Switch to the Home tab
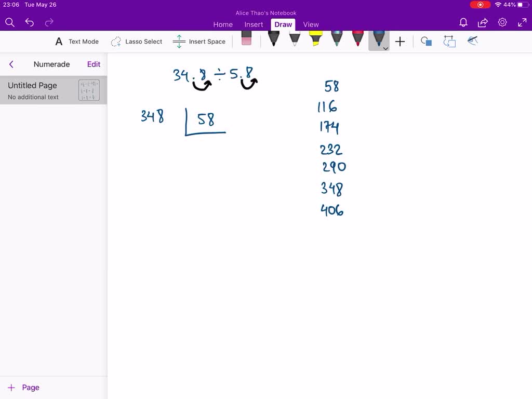This screenshot has width=532, height=399. point(223,24)
